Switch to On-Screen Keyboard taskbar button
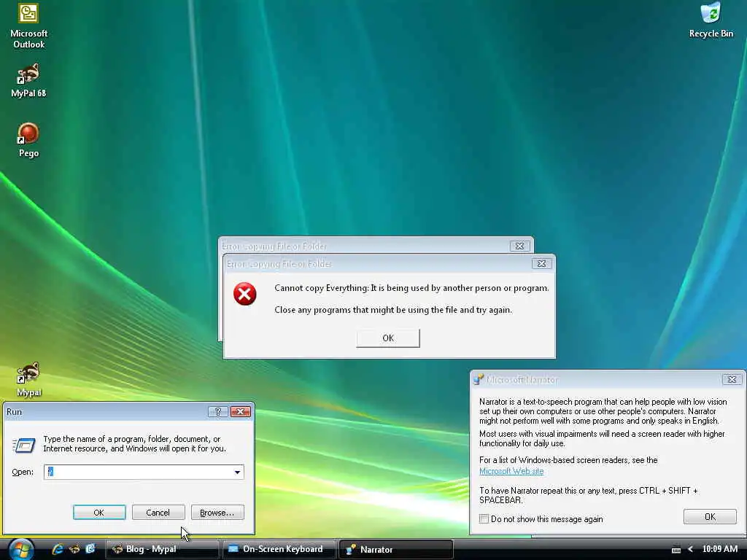The image size is (747, 560). tap(279, 549)
